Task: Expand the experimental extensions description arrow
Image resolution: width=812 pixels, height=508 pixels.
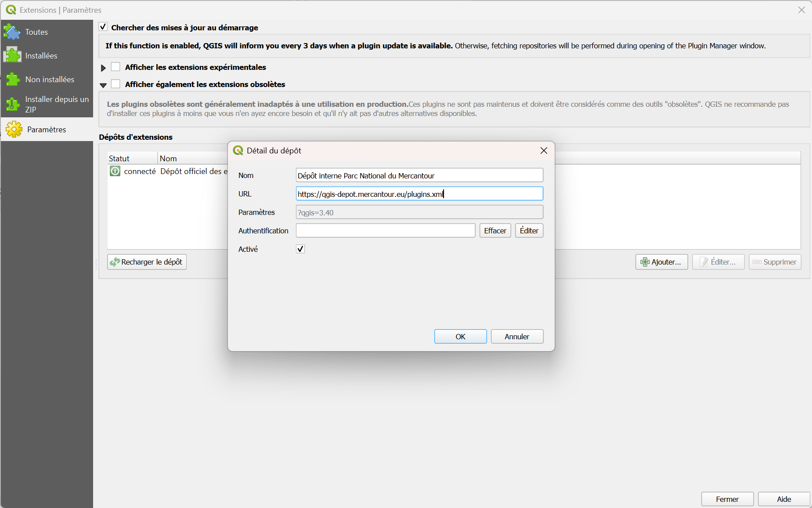Action: (x=103, y=68)
